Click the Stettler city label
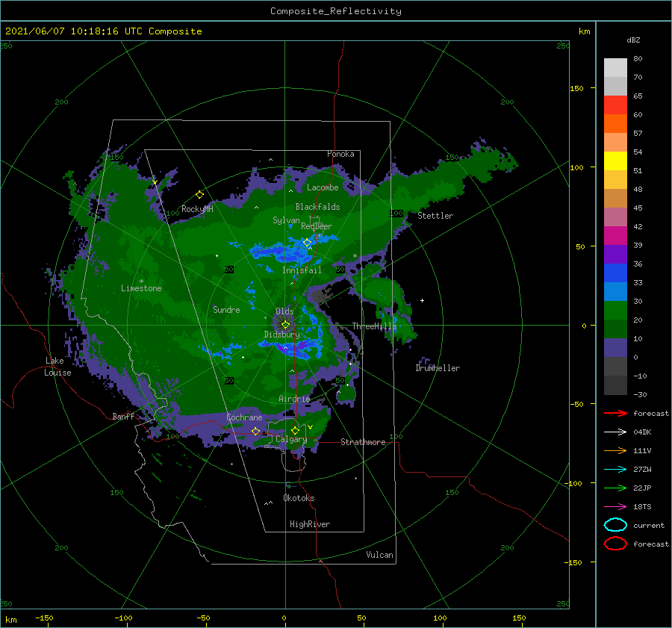Image resolution: width=672 pixels, height=628 pixels. click(435, 216)
